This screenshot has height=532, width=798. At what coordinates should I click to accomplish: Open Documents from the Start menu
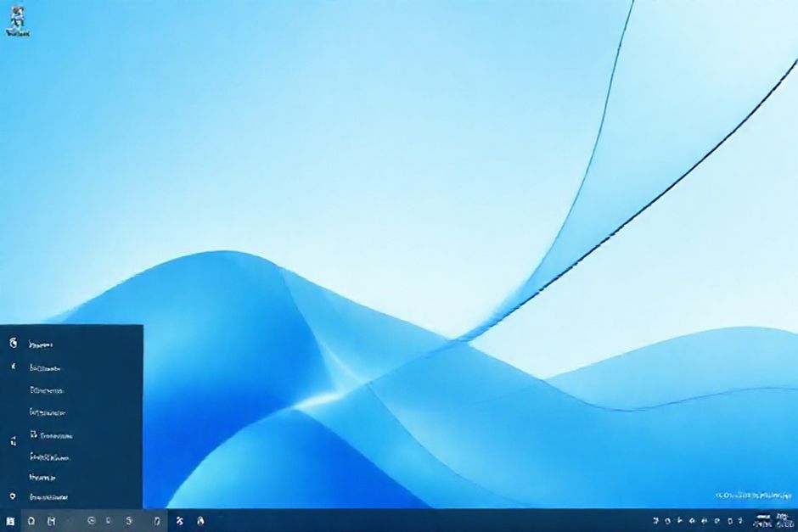coord(59,368)
